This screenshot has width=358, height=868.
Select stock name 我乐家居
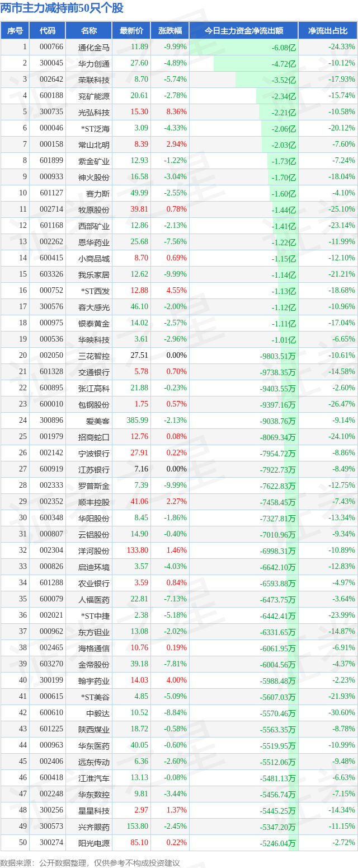[94, 275]
